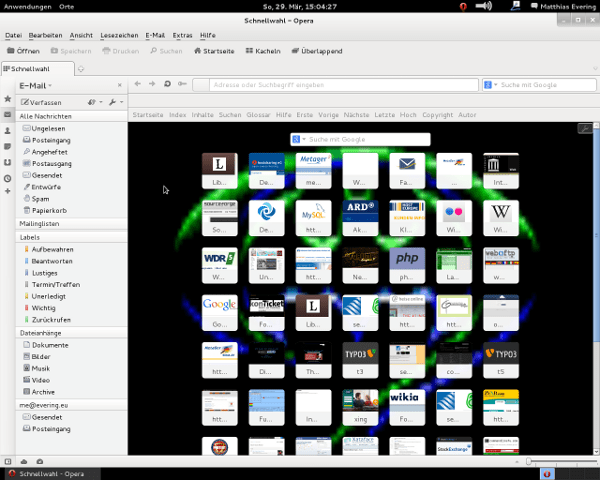The width and height of the screenshot is (600, 480).
Task: Go forward with the right arrow
Action: coord(152,84)
